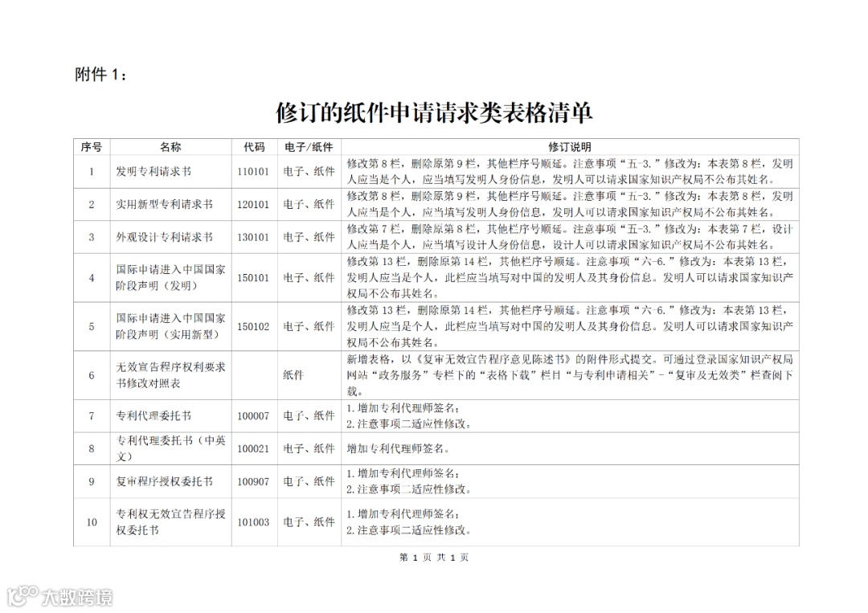Click the cell 国际申请进入中国国家阶段声明（发明）

click(170, 277)
